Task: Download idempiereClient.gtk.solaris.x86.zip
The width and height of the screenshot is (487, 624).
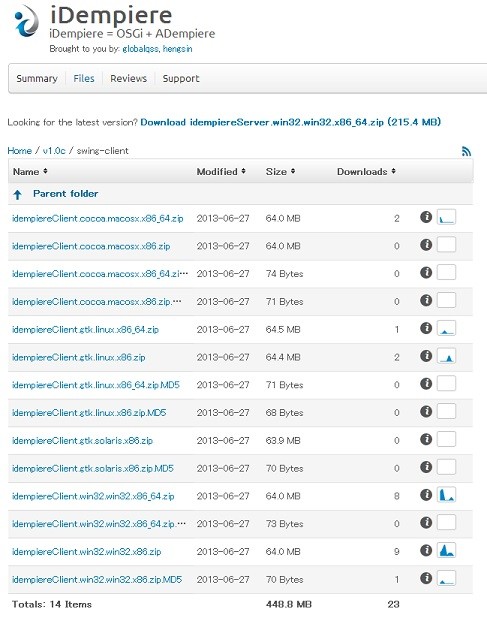Action: (82, 441)
